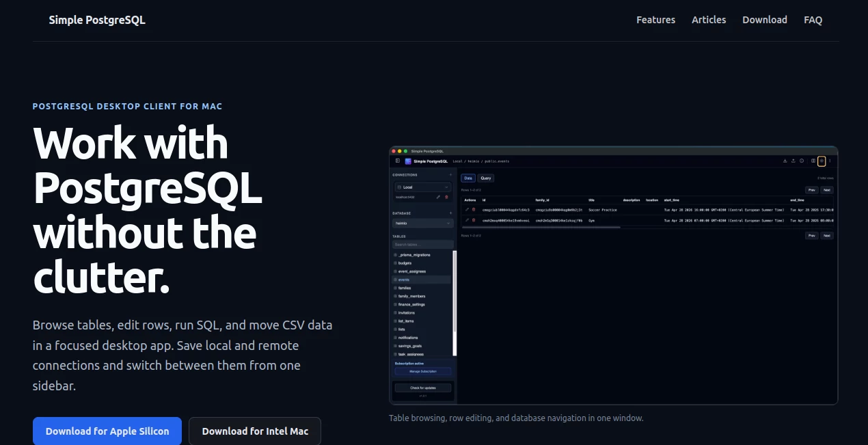
Task: Click the Simple PostgreSQL site logo text
Action: click(97, 20)
